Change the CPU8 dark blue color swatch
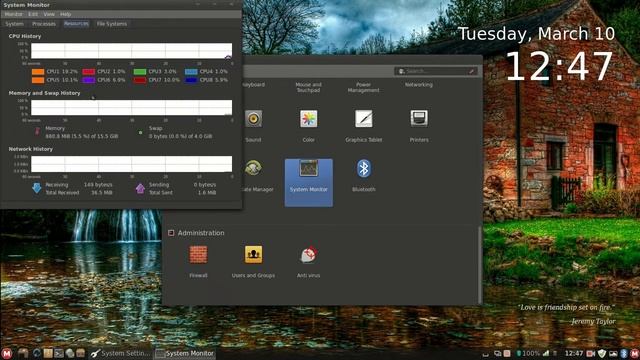Viewport: 640px width, 360px height. (191, 80)
